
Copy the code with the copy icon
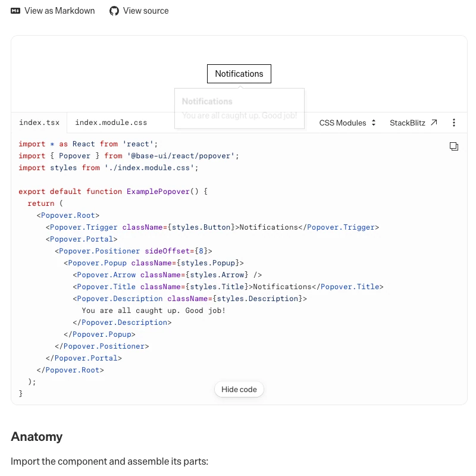click(454, 146)
